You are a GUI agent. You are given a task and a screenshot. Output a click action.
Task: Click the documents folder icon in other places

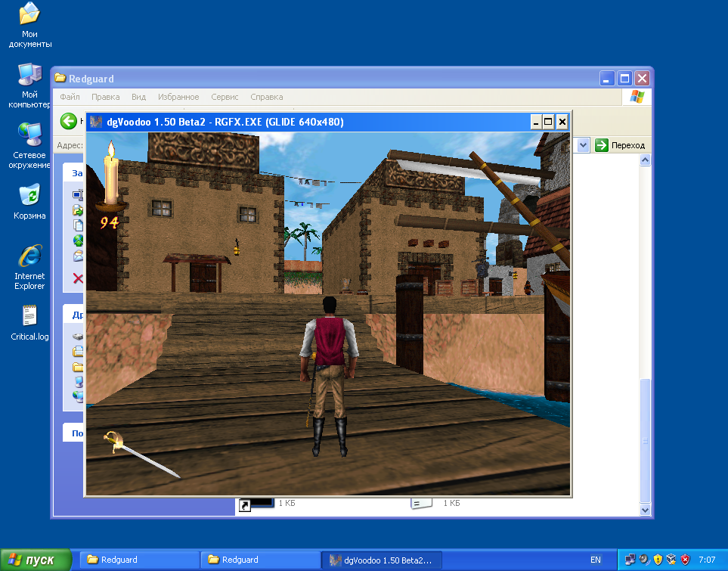tap(78, 351)
